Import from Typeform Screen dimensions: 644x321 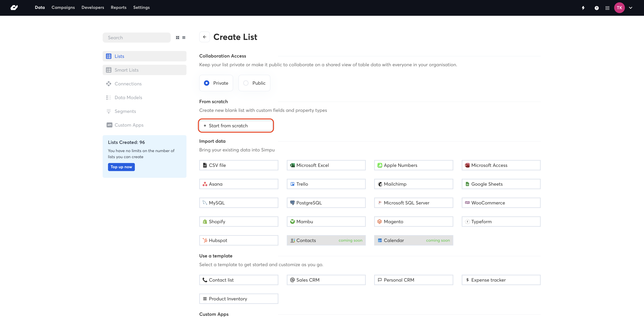[x=501, y=222]
